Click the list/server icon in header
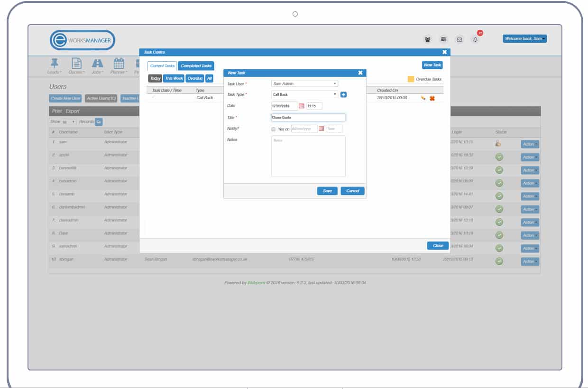The width and height of the screenshot is (588, 389). point(443,39)
